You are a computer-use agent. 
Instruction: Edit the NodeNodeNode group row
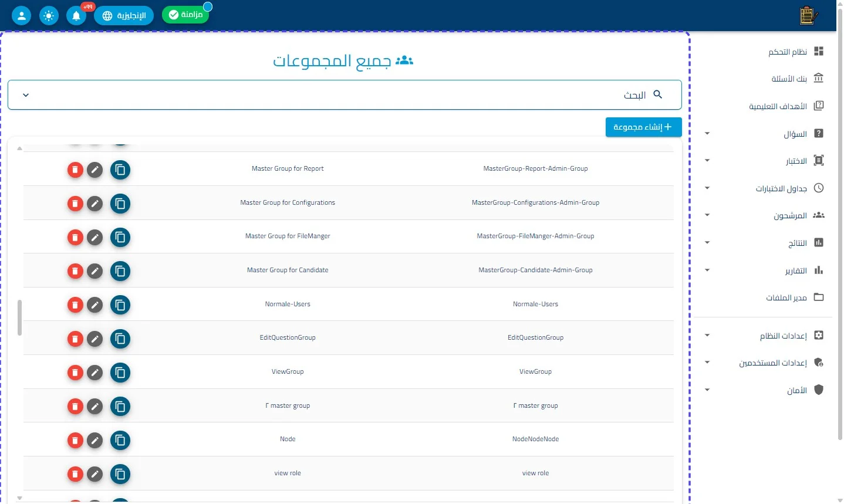(94, 441)
